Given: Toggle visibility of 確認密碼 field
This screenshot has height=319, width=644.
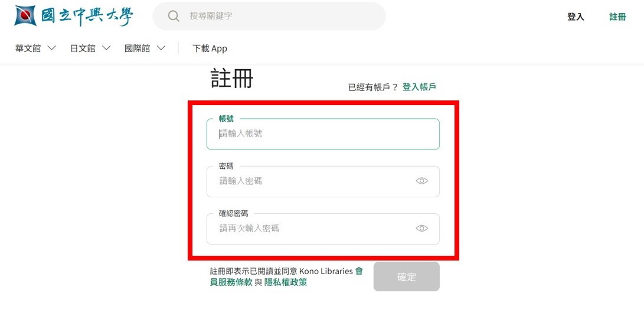Looking at the screenshot, I should (421, 228).
